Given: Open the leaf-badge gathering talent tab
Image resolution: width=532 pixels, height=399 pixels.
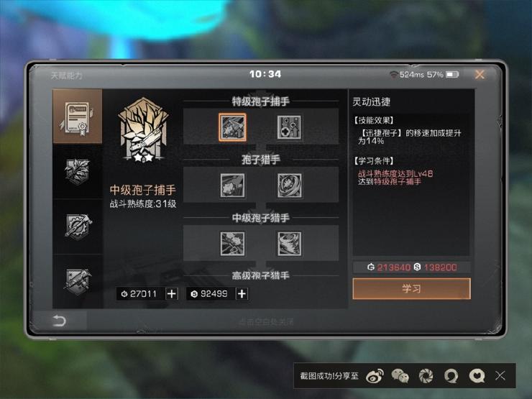Looking at the screenshot, I should (78, 172).
